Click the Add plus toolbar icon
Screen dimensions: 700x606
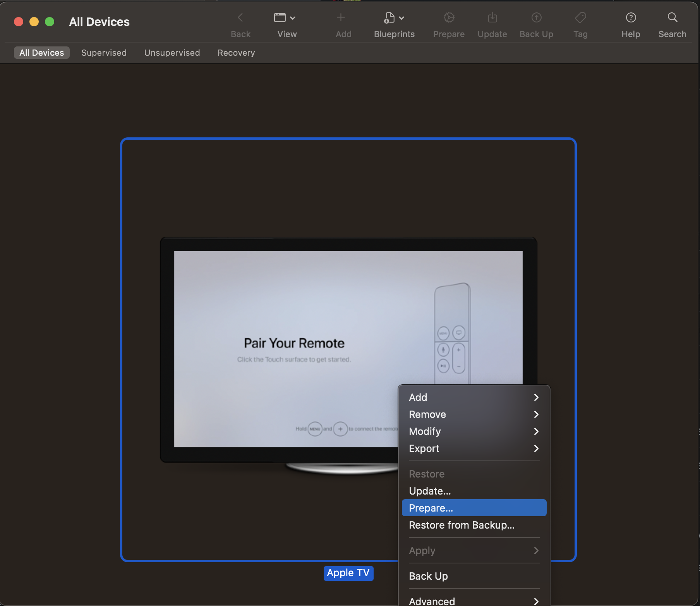tap(341, 18)
